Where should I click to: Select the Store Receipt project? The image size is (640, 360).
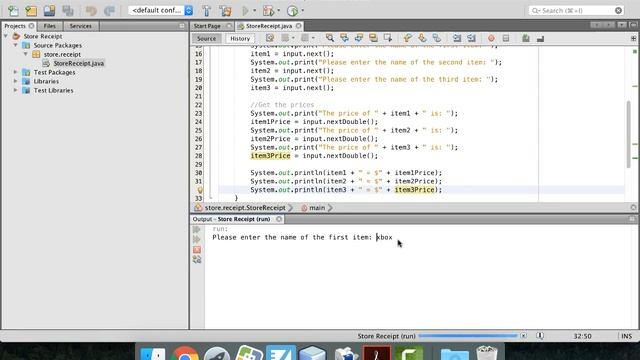pyautogui.click(x=42, y=36)
